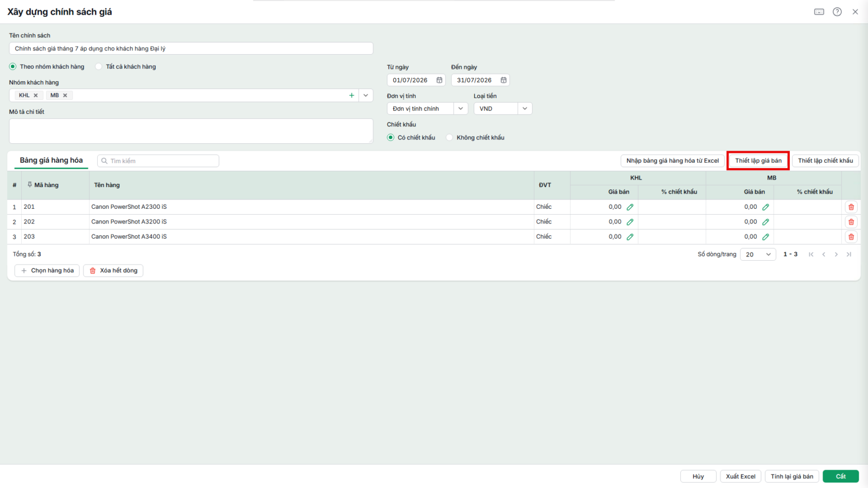Viewport: 868px width, 488px height.
Task: Change rows per page dropdown showing 20
Action: point(758,254)
